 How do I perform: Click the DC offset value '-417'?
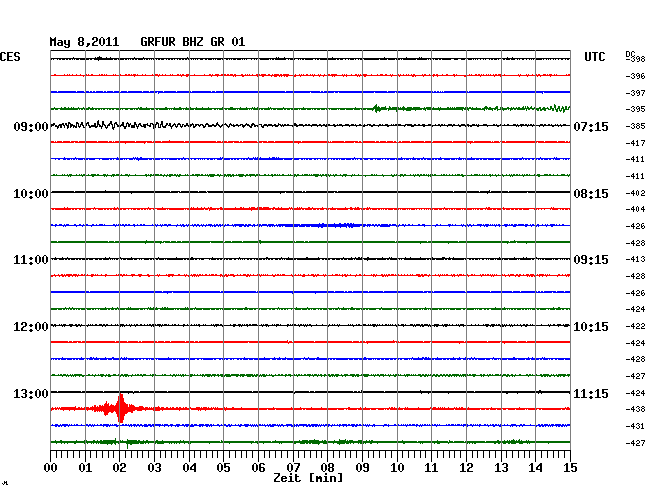[x=635, y=143]
